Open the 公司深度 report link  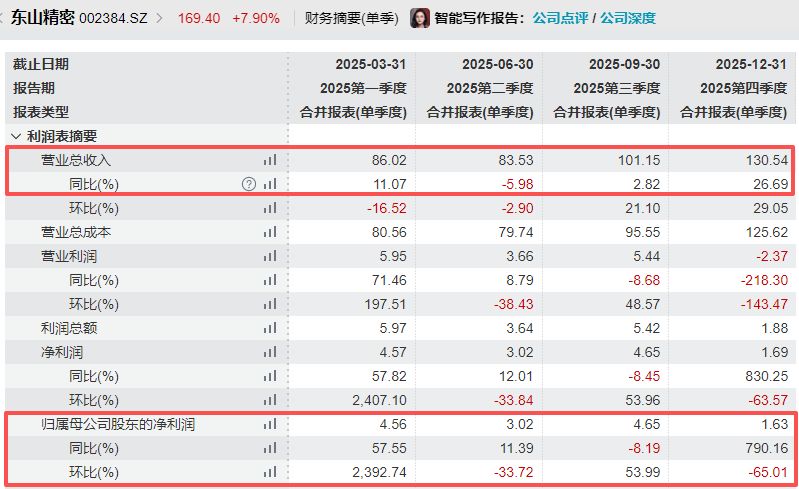click(x=627, y=18)
